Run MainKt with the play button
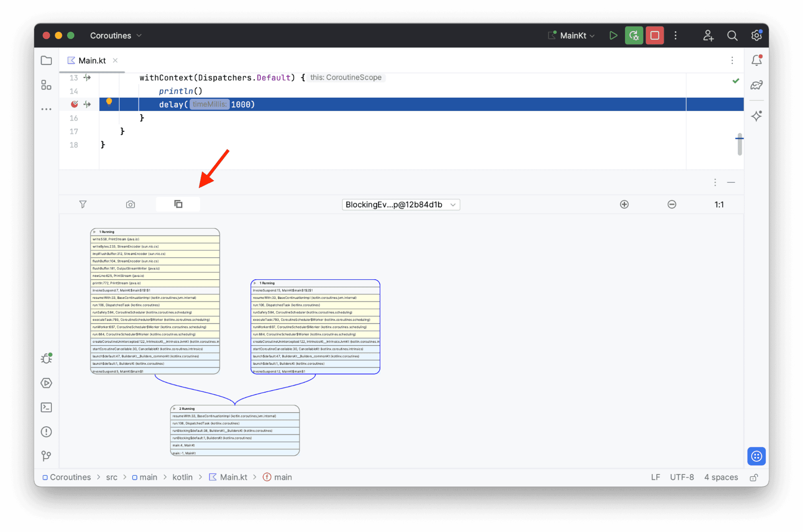The image size is (803, 532). click(613, 35)
